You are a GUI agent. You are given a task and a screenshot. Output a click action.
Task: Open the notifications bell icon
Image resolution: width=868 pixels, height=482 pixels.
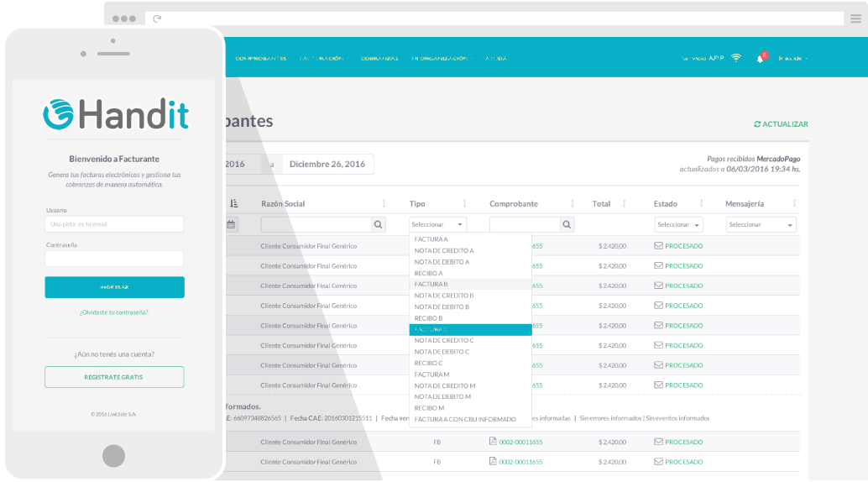click(761, 58)
